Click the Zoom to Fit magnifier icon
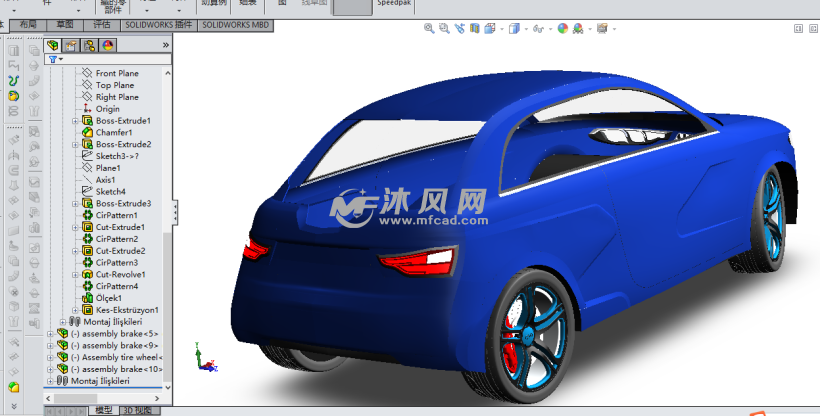The width and height of the screenshot is (820, 416). 428,29
